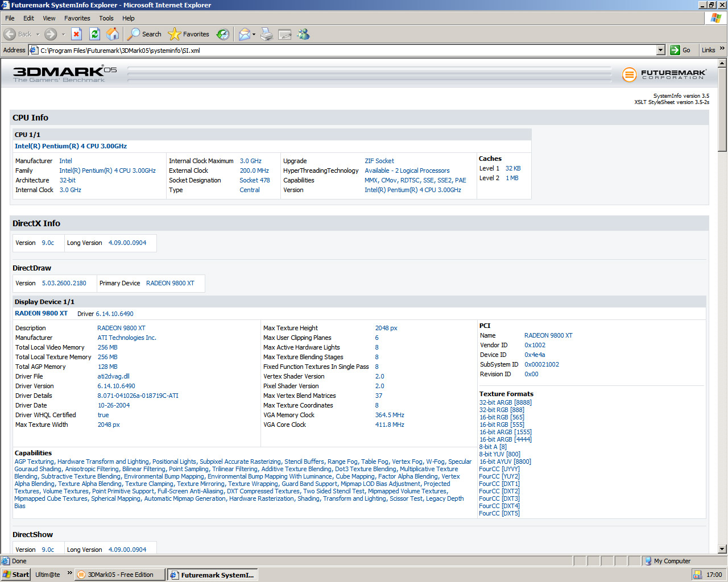Click the Start button
The image size is (728, 582).
[x=16, y=575]
